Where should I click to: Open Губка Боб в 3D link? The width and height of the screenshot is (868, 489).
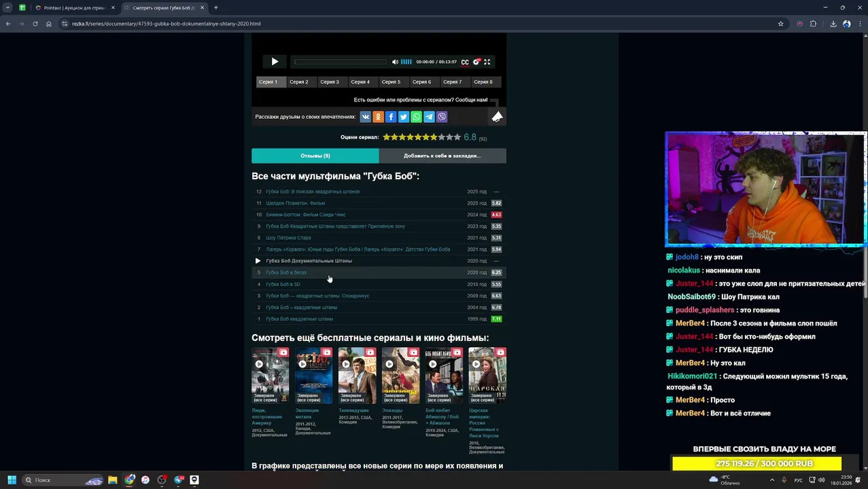tap(283, 285)
